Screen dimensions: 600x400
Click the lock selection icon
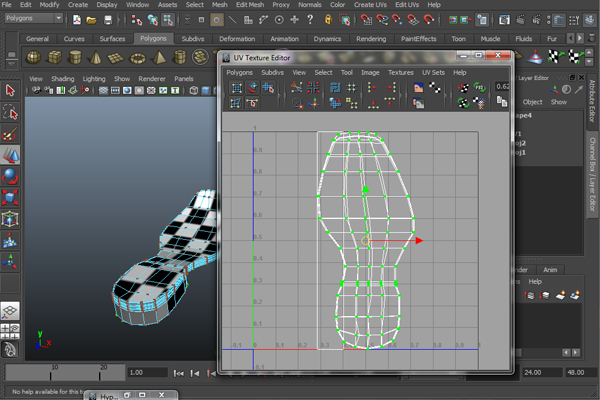tap(328, 20)
